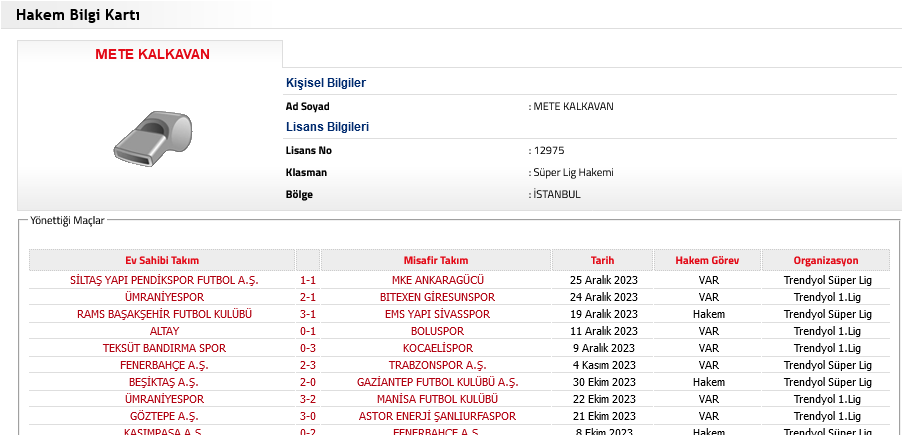This screenshot has width=902, height=435.
Task: Select the red METE KALKAVAN name heading
Action: pyautogui.click(x=152, y=54)
